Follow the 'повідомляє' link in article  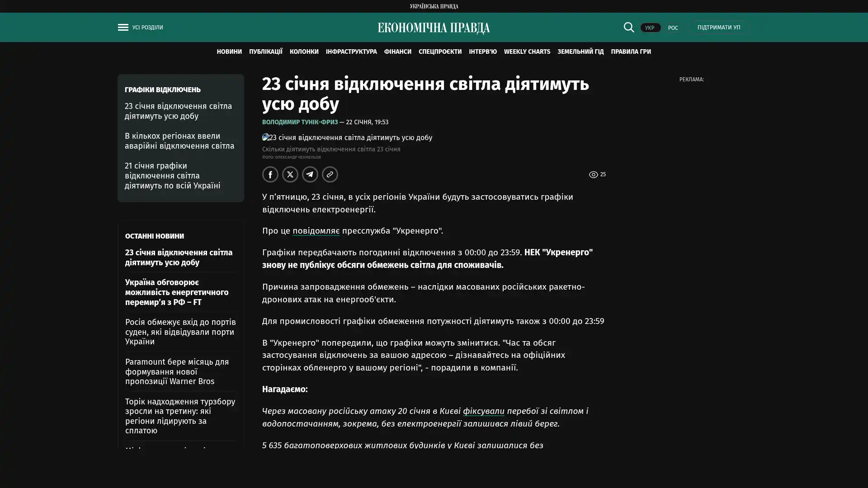point(316,231)
